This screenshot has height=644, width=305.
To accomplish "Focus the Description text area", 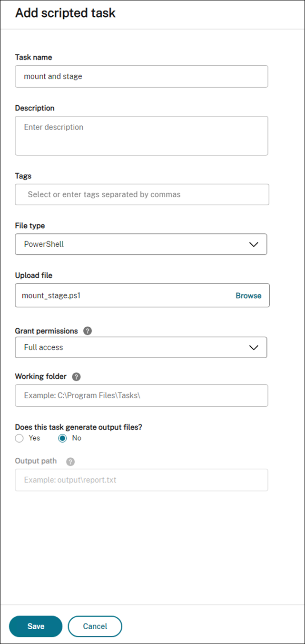I will coord(141,136).
